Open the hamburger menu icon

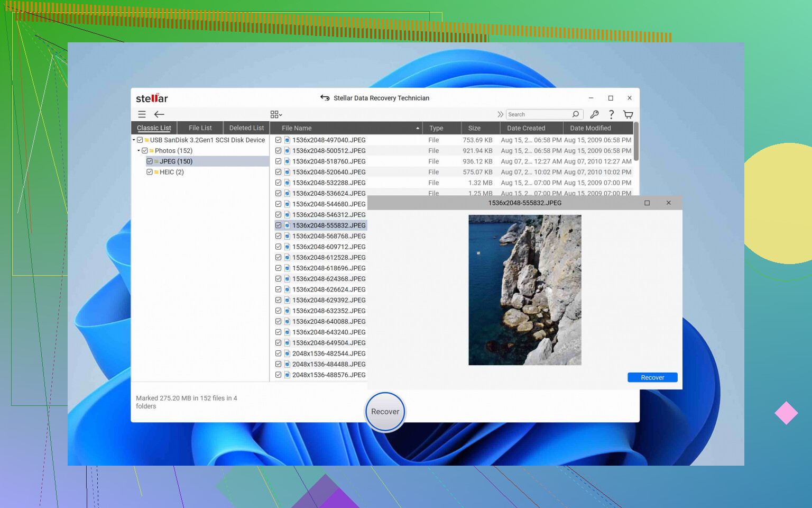pos(142,114)
